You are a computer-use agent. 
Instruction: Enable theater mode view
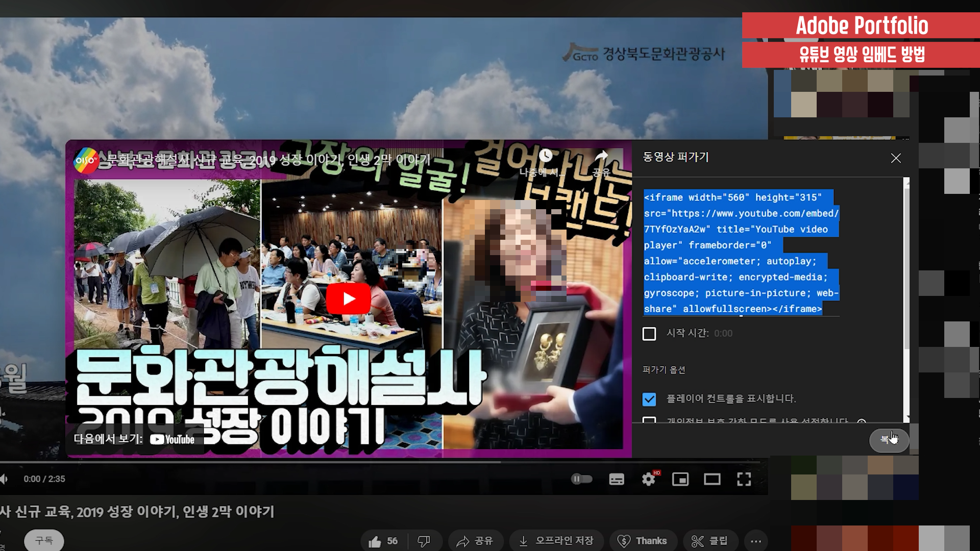[x=712, y=479]
